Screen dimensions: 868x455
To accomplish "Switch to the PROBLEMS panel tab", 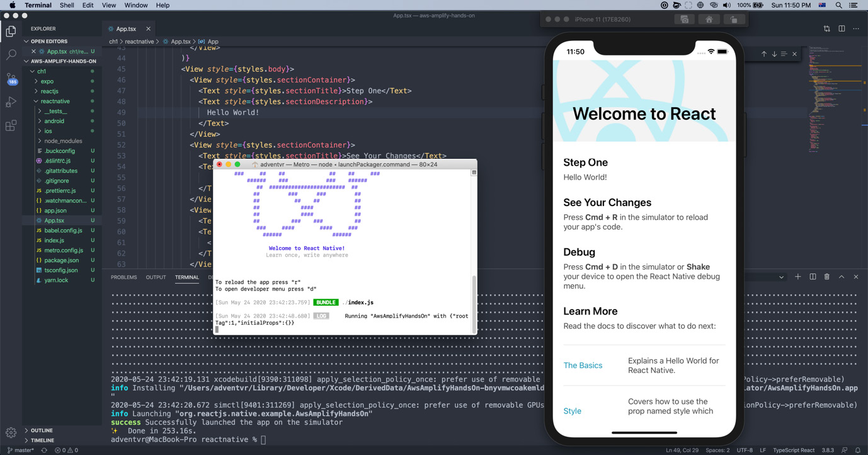I will [x=124, y=277].
